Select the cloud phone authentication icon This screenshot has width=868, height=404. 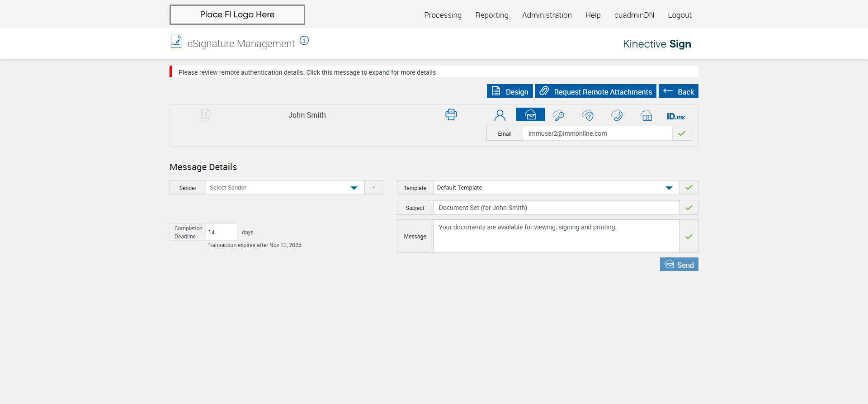coord(617,115)
